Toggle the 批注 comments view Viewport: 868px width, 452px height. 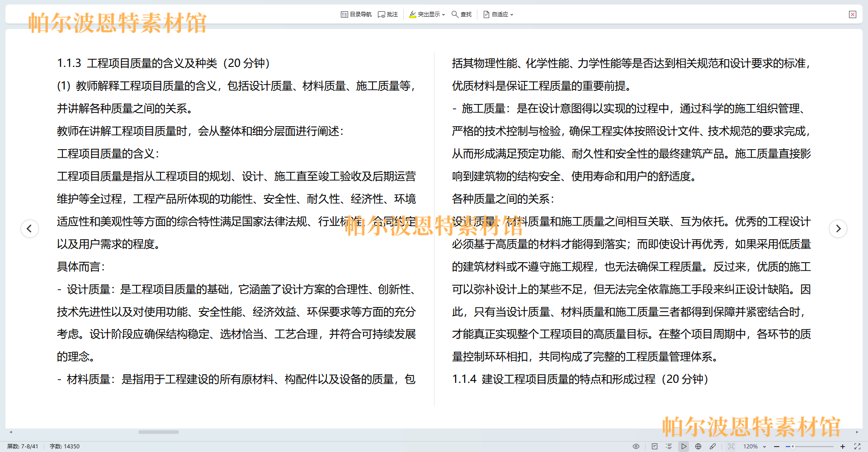[388, 14]
